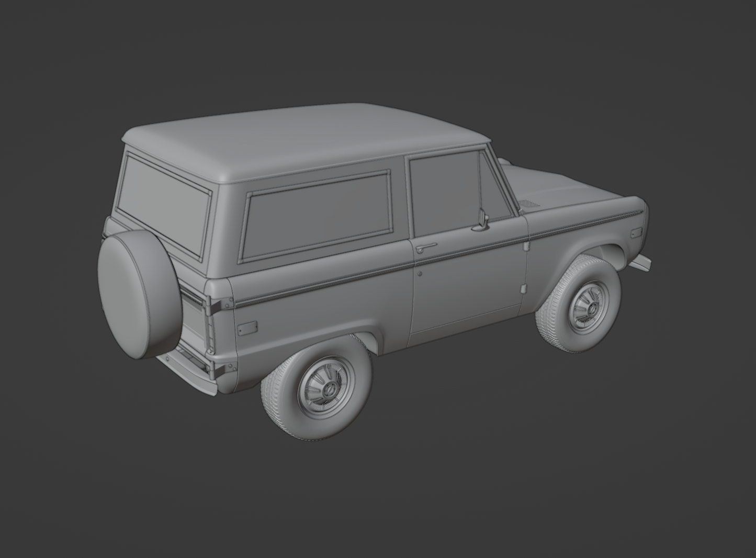The height and width of the screenshot is (558, 756).
Task: Select the door lock cylinder below the handle
Action: [x=420, y=273]
